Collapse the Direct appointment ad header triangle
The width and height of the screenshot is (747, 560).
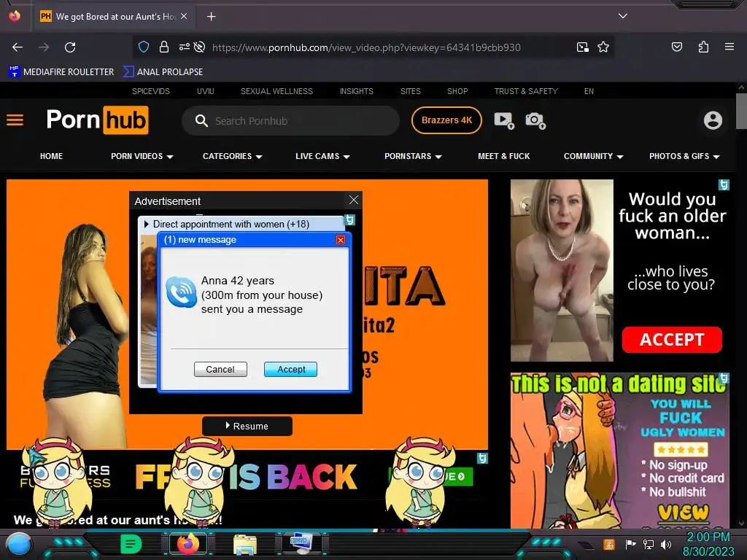click(x=146, y=224)
